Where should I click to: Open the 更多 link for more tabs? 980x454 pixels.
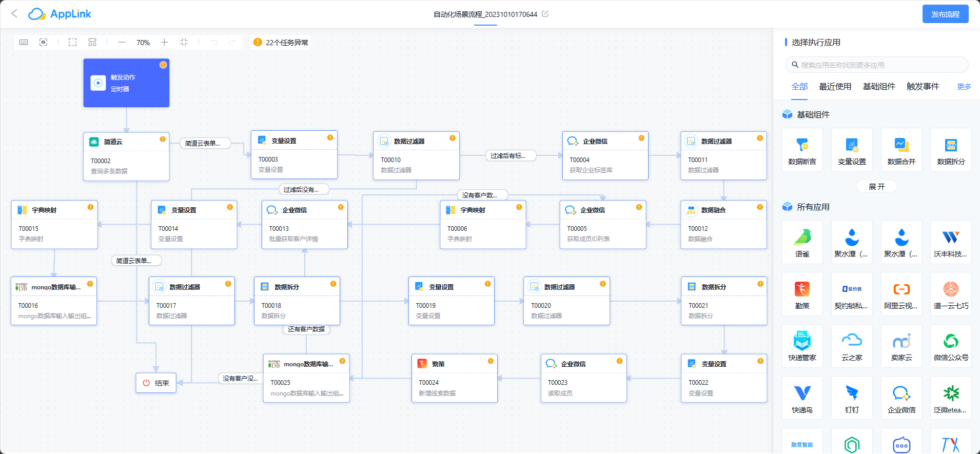964,86
